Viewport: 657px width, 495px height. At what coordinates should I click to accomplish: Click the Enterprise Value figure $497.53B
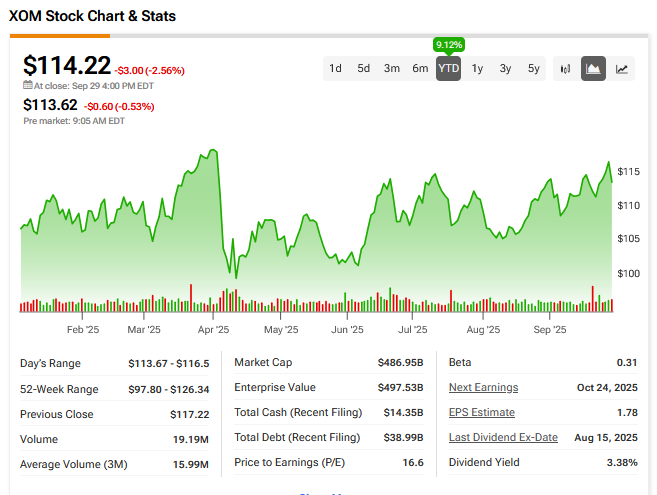click(401, 388)
